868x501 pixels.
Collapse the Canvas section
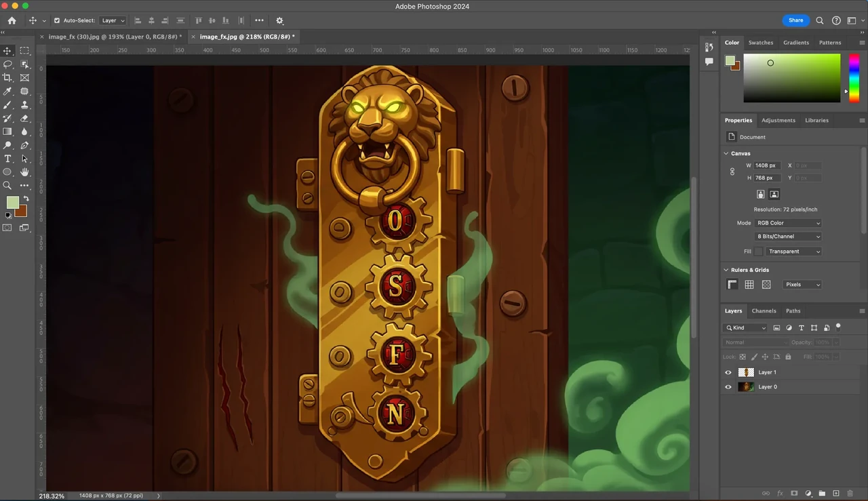pos(726,153)
